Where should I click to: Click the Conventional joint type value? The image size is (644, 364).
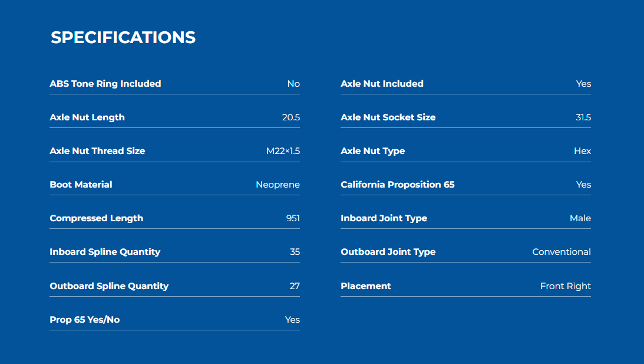561,252
